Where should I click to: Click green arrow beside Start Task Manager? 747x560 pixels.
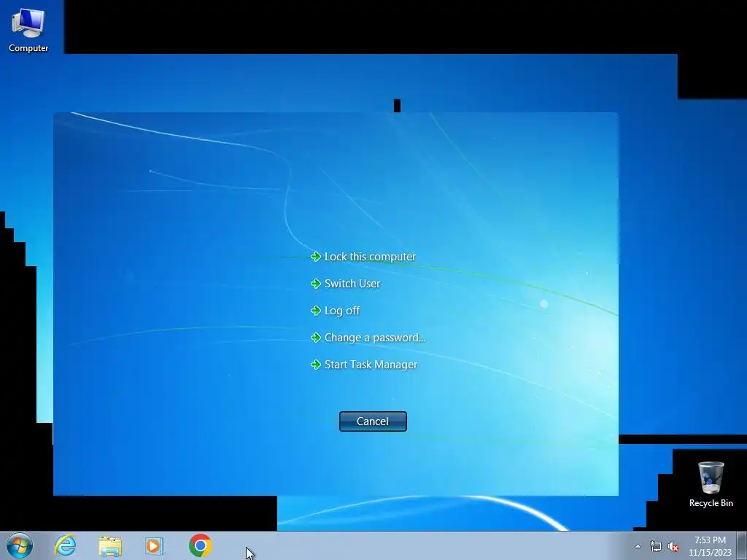[x=316, y=365]
